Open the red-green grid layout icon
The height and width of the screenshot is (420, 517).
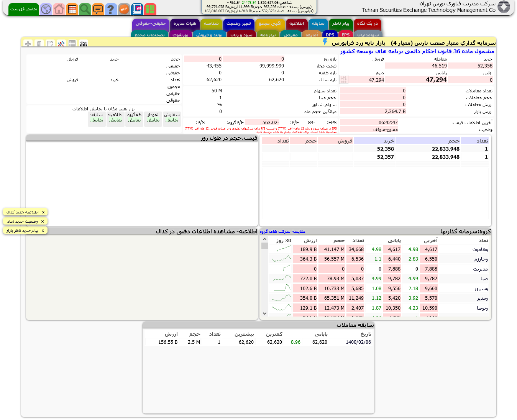pos(150,9)
